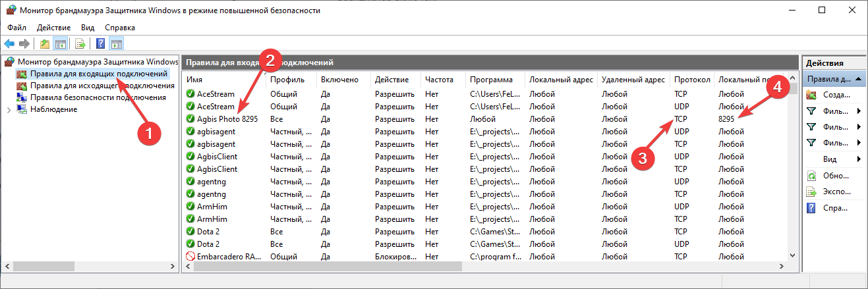868x289 pixels.
Task: Select the Agbis Photo 8295 rule name
Action: click(227, 119)
